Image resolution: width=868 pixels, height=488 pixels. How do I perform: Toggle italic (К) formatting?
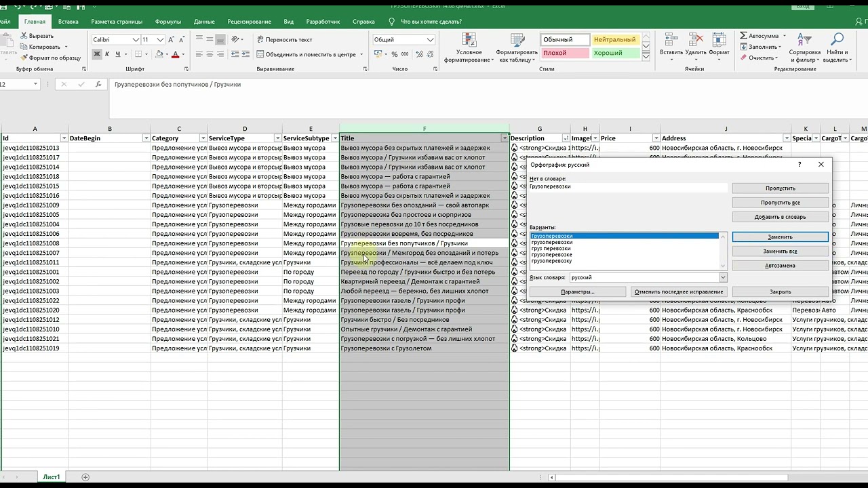107,54
